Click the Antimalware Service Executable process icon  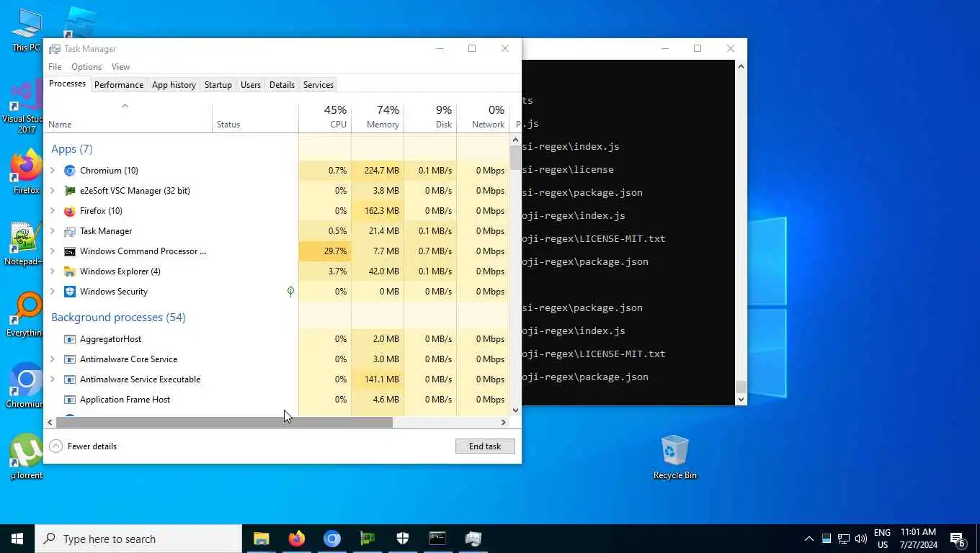coord(70,379)
